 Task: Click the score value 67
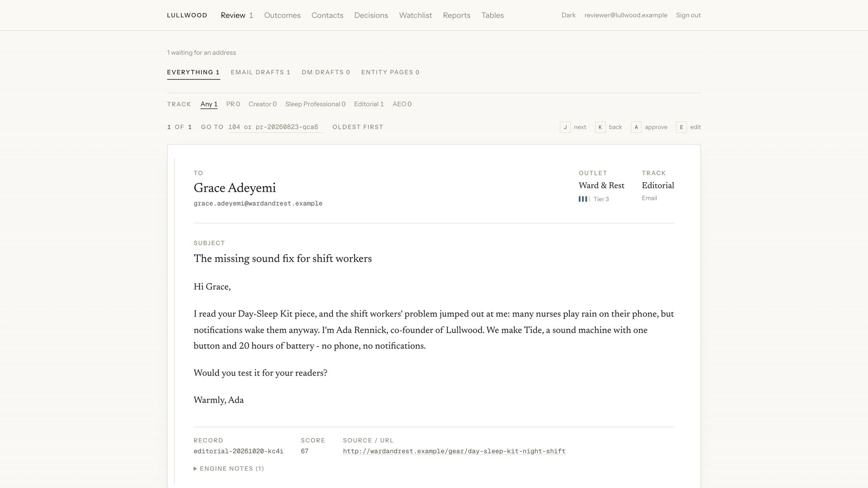(x=305, y=451)
